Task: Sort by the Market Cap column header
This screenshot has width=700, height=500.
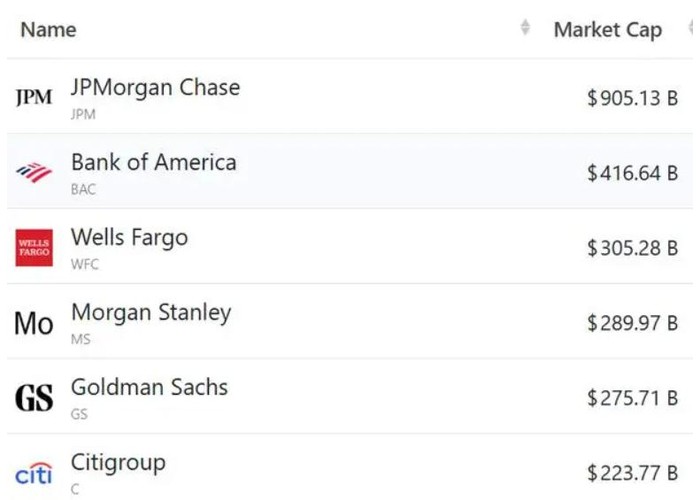Action: (607, 30)
